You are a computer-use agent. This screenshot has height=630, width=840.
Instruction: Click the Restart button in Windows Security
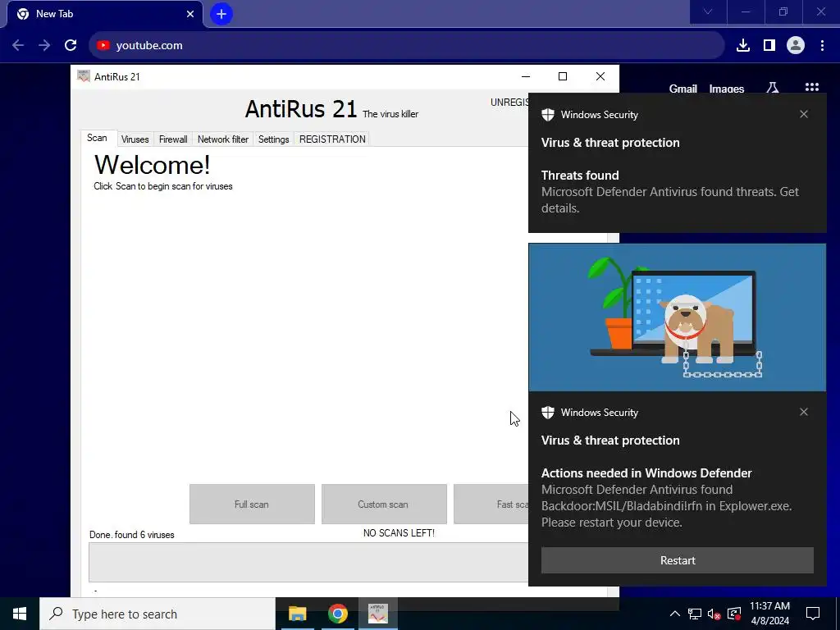click(677, 560)
